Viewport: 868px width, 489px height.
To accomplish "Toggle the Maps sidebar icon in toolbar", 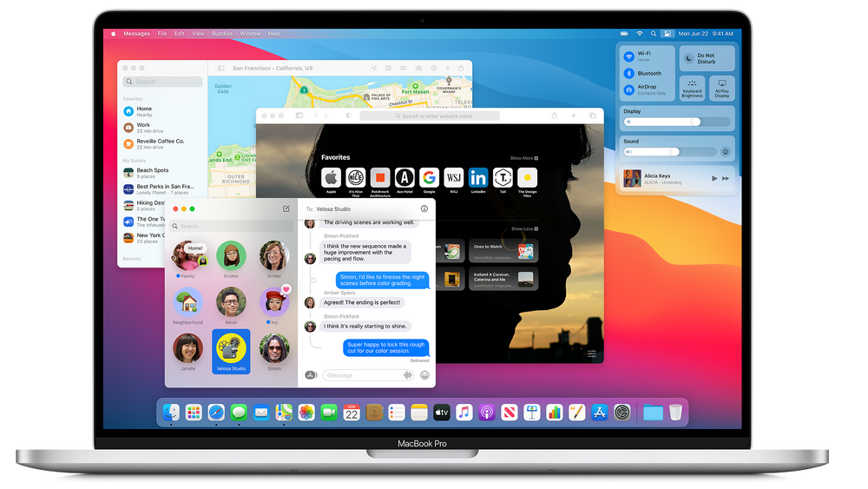I will click(220, 68).
